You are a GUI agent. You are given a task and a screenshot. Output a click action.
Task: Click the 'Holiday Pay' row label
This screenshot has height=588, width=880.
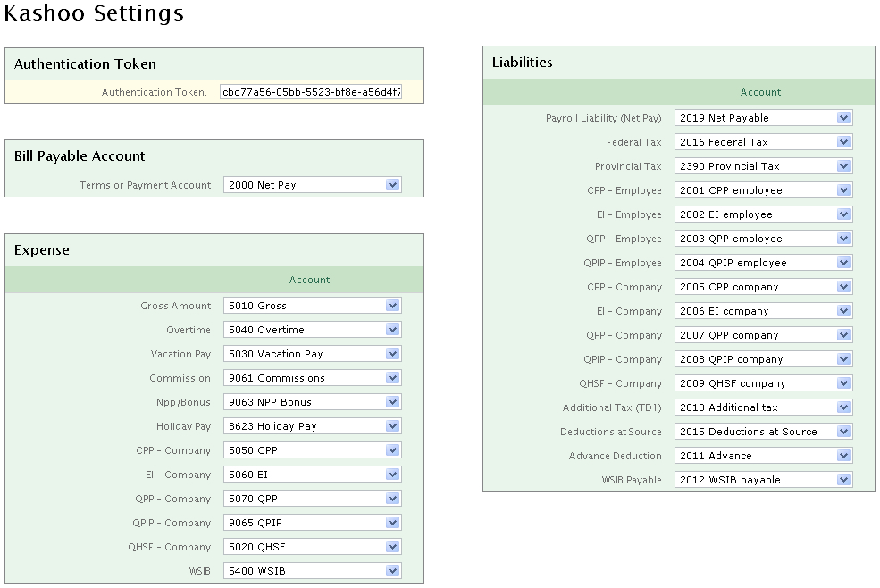[x=183, y=426]
